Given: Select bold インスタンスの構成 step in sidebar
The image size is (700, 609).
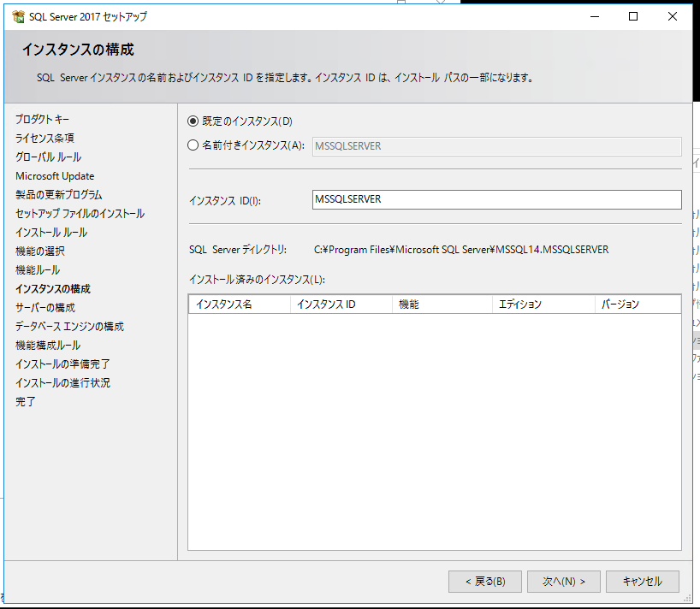Looking at the screenshot, I should click(x=53, y=289).
